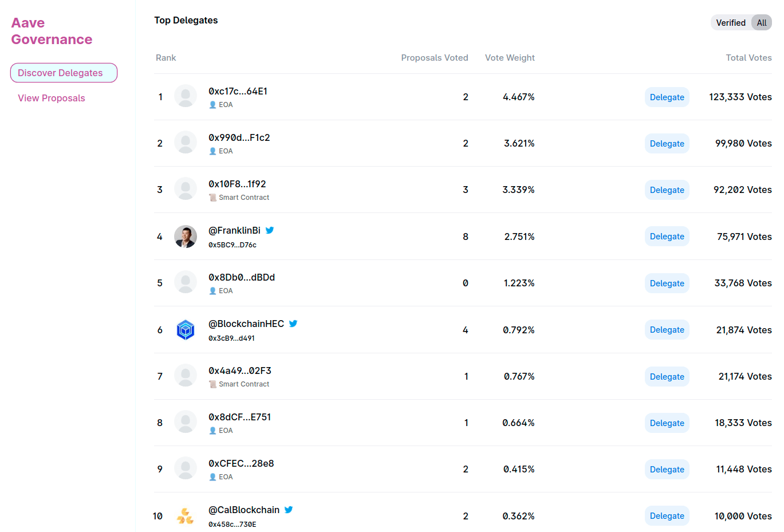Click the Aave Governance title
Screen dimensions: 784x532
(x=52, y=31)
